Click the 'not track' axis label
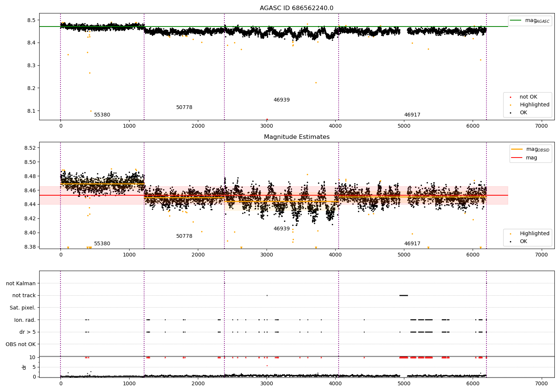The width and height of the screenshot is (560, 392). pos(24,296)
